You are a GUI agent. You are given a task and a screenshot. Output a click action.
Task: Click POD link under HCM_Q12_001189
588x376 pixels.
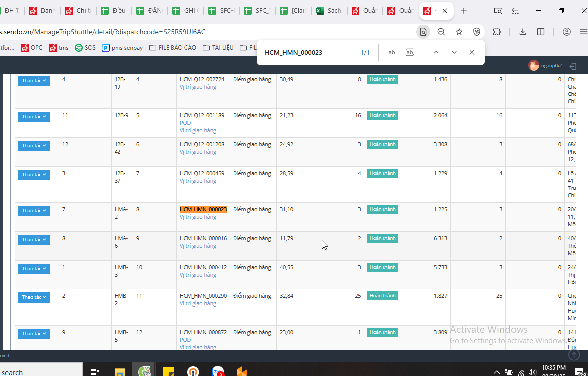[185, 123]
